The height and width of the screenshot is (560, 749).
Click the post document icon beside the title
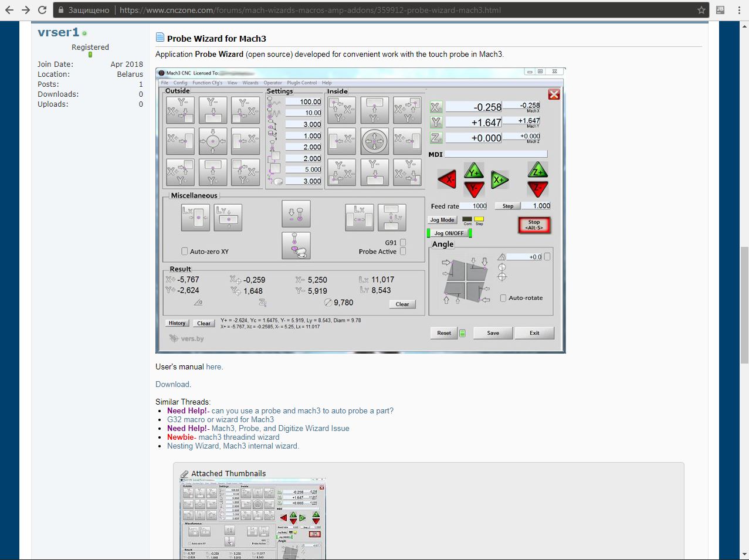coord(160,38)
